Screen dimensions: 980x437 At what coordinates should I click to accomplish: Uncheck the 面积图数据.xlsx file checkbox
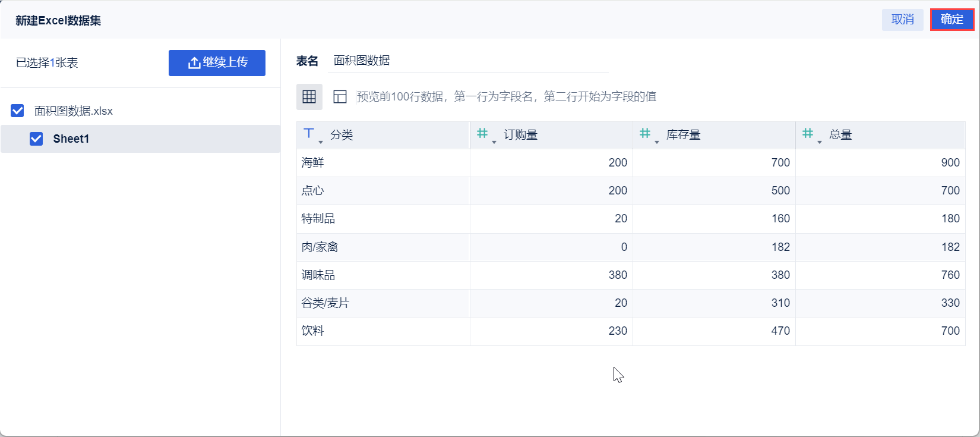[x=18, y=111]
